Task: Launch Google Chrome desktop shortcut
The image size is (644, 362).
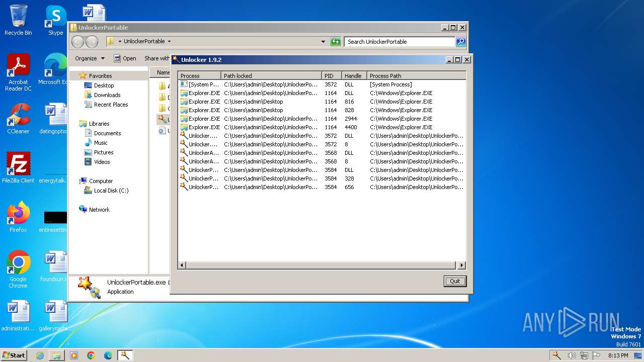Action: pos(18,269)
